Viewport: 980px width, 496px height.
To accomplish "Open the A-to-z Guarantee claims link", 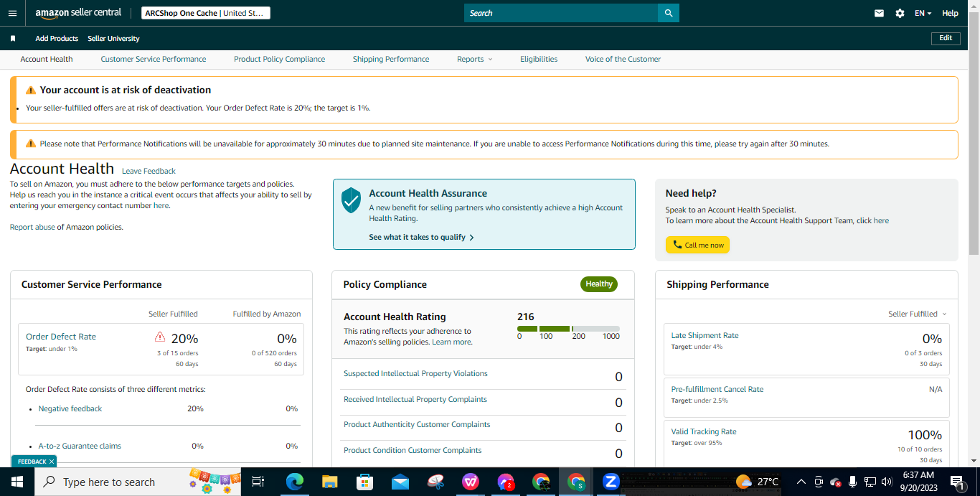I will click(x=80, y=446).
